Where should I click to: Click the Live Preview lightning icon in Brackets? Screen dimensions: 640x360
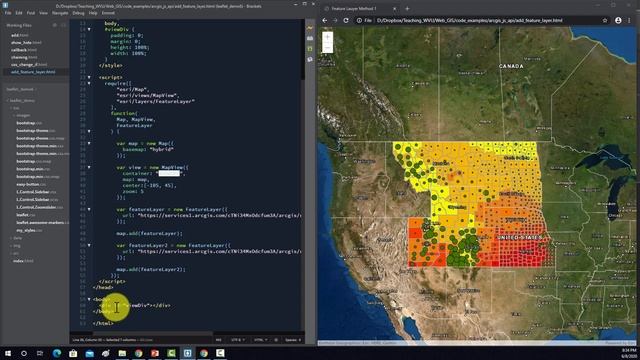click(310, 28)
